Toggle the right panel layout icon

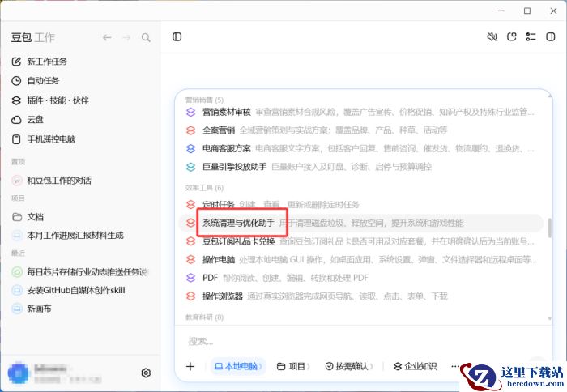coord(550,37)
